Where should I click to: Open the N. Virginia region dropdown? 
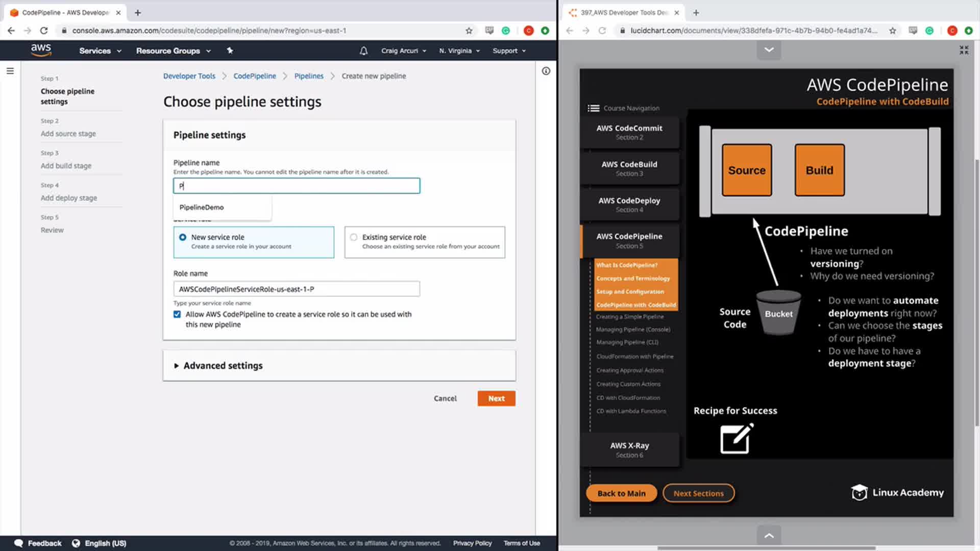[459, 51]
